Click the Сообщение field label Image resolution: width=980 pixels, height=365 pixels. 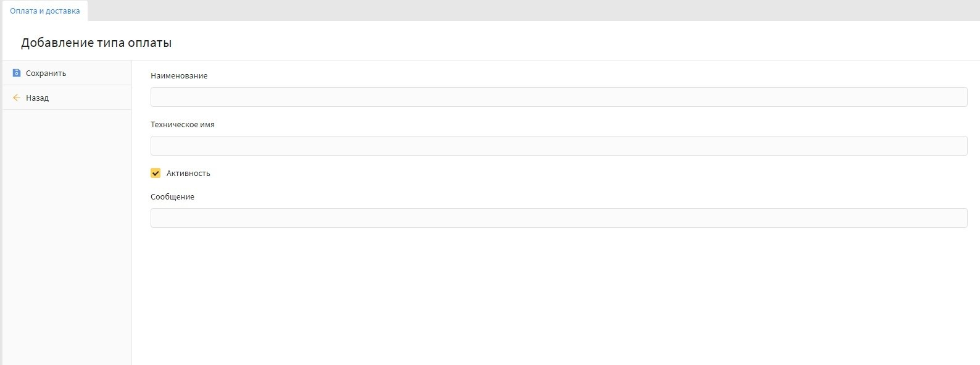[x=172, y=197]
